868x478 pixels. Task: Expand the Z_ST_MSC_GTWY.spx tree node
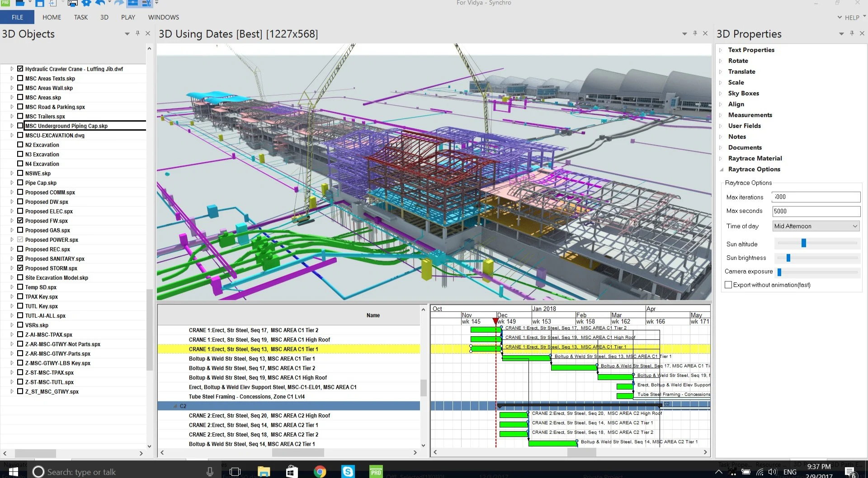(12, 391)
